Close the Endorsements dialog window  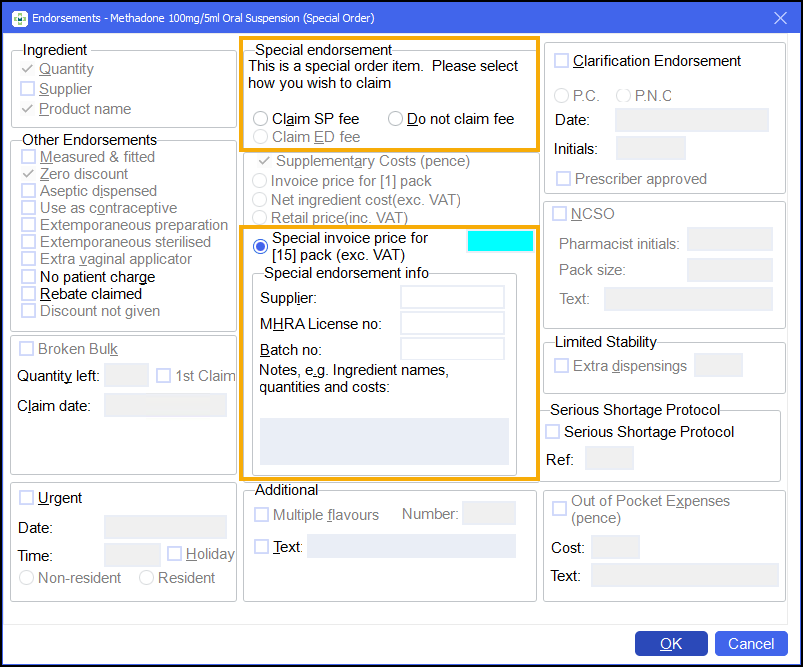(x=780, y=18)
